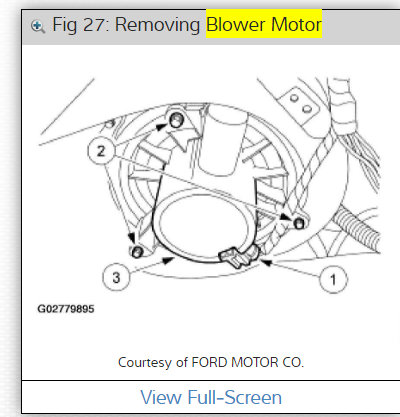Click the word Removing in the title
Image resolution: width=400 pixels, height=417 pixels.
pos(157,25)
